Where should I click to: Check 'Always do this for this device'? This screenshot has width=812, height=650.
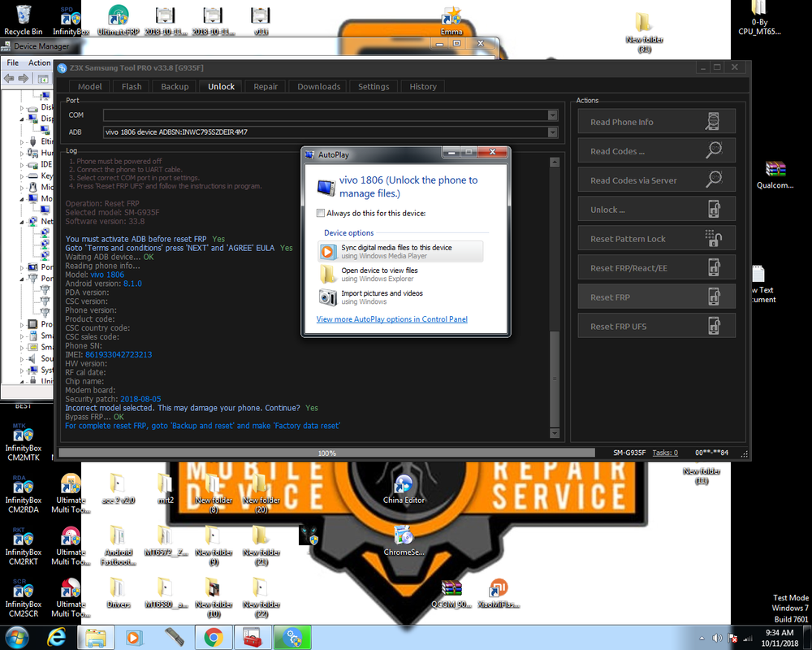click(x=321, y=213)
